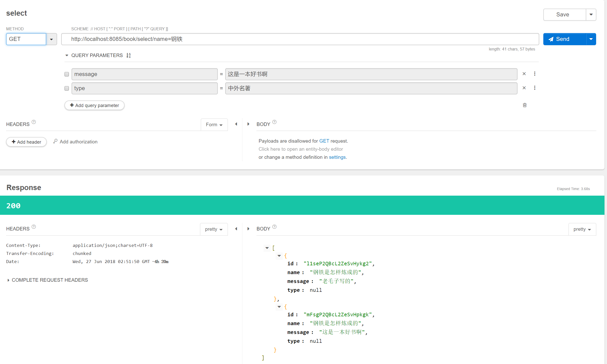Click response BODY help question icon

274,227
